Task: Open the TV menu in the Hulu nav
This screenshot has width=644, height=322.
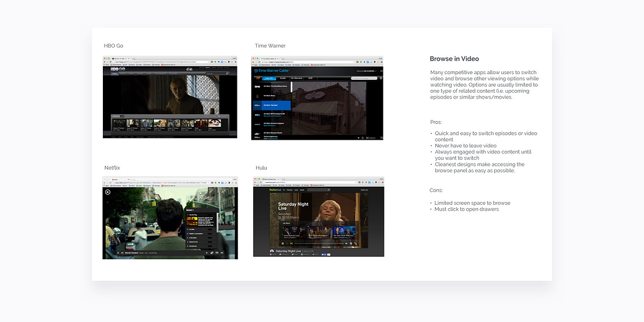Action: point(284,190)
